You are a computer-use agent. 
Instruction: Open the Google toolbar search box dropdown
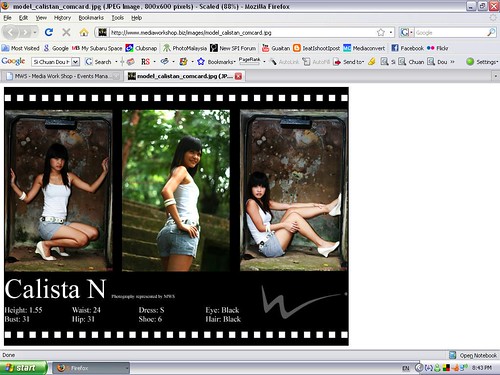pos(76,62)
